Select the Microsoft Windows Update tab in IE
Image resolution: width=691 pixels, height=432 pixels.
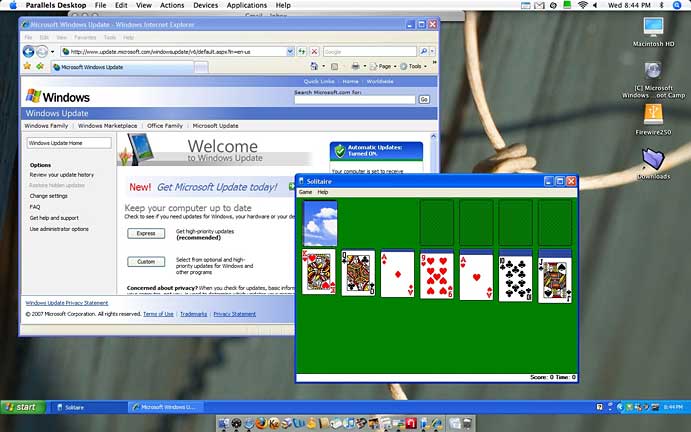point(122,67)
